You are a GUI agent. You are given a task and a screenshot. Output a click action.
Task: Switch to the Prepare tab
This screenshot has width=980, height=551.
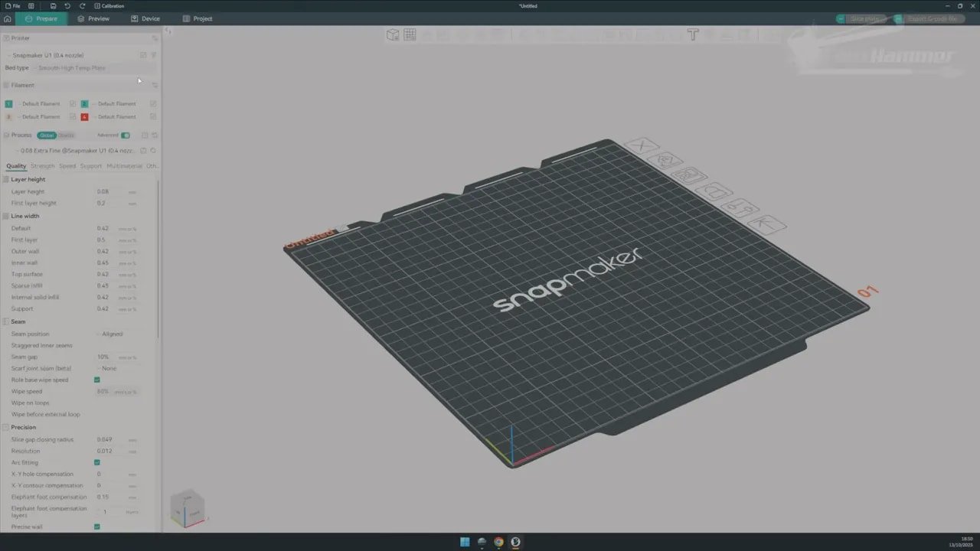(x=41, y=18)
